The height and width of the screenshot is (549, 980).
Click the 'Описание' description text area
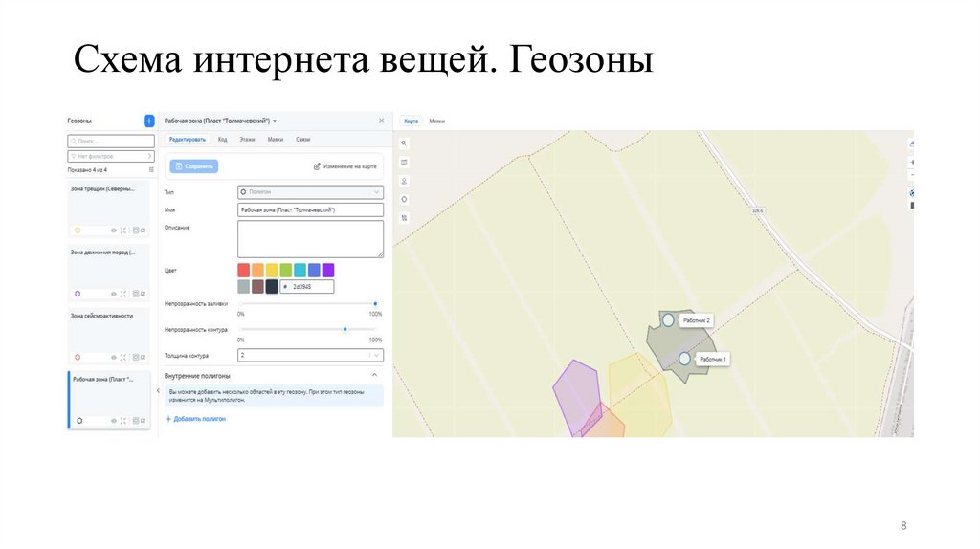pyautogui.click(x=310, y=238)
